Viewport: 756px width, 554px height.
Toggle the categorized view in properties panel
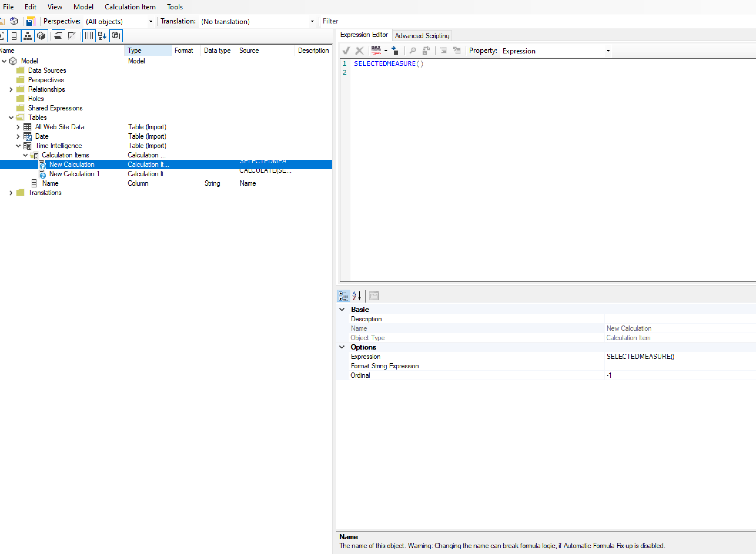[343, 296]
